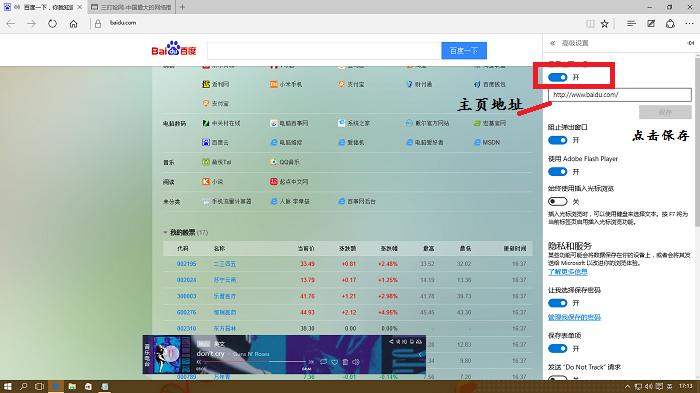The width and height of the screenshot is (700, 393).
Task: Click the Baidu search input box
Action: coord(324,50)
